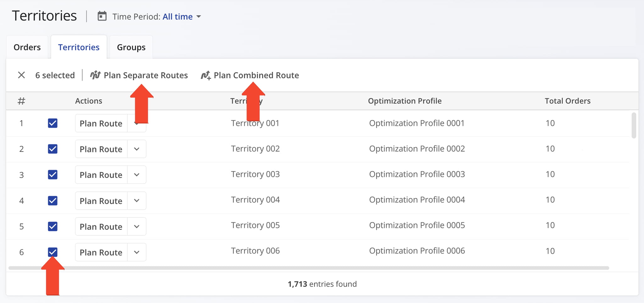Click the calendar icon beside Time Period
Image resolution: width=644 pixels, height=303 pixels.
[102, 16]
